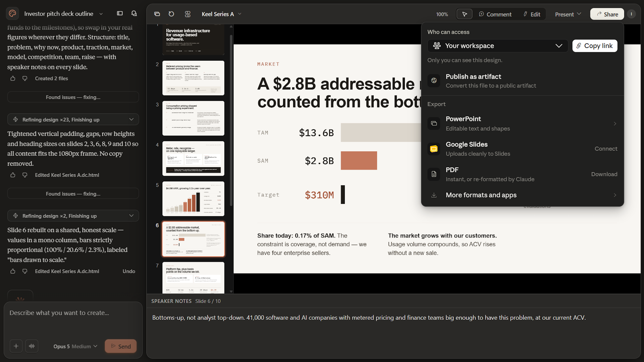Click the Google Slides icon
The image size is (644, 362).
pyautogui.click(x=434, y=149)
